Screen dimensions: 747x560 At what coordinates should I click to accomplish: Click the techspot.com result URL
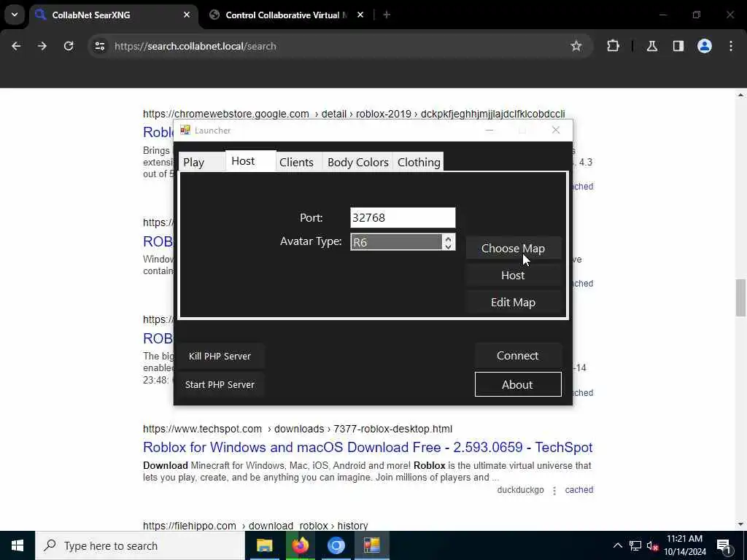click(298, 429)
